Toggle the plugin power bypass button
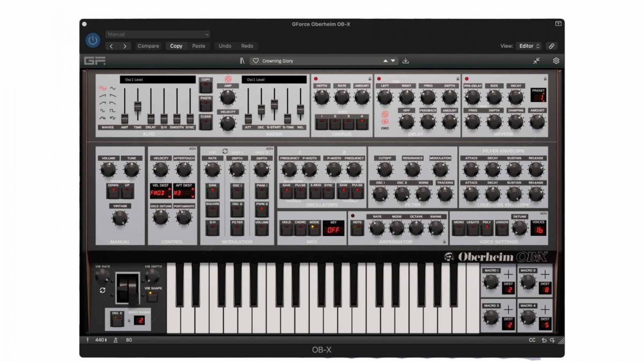644x362 pixels. [93, 40]
